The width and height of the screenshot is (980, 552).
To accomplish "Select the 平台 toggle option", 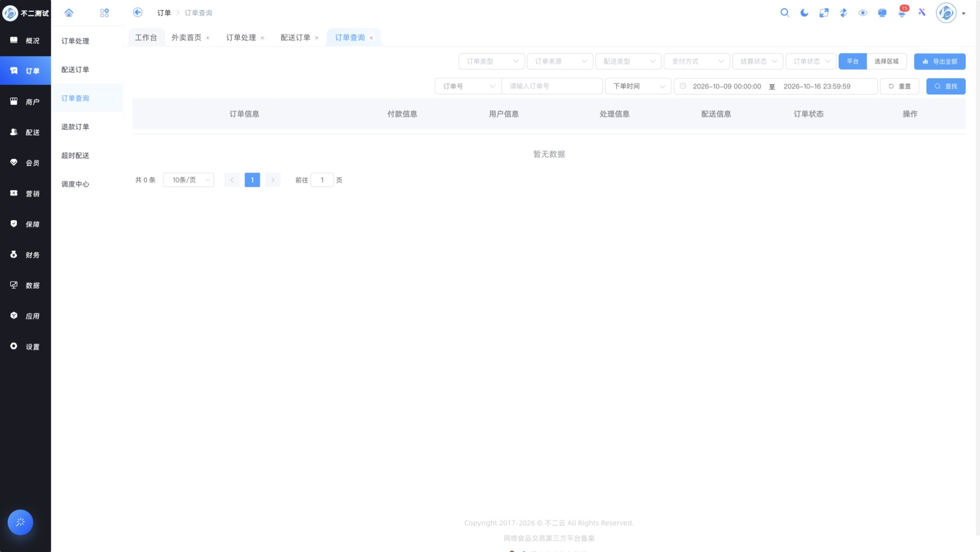I will [x=852, y=62].
